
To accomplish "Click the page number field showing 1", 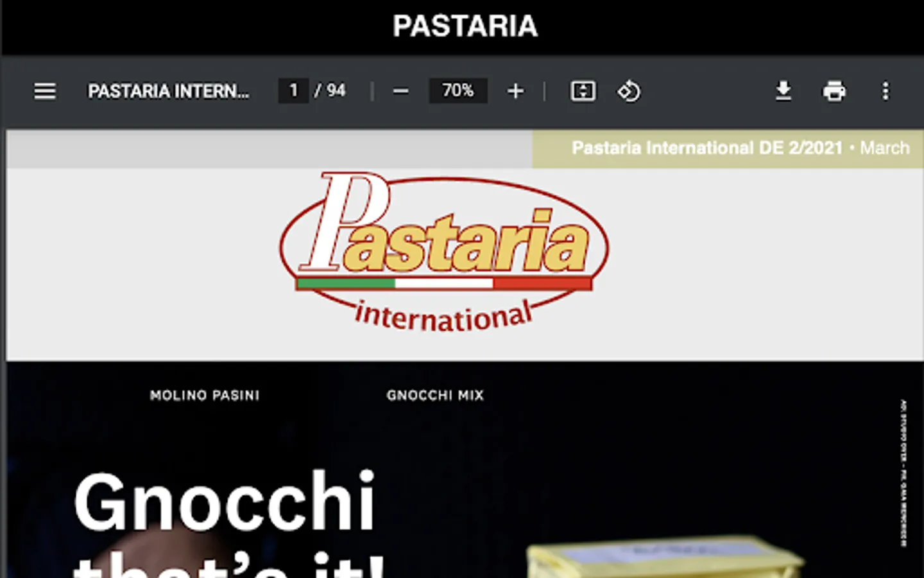I will point(293,91).
